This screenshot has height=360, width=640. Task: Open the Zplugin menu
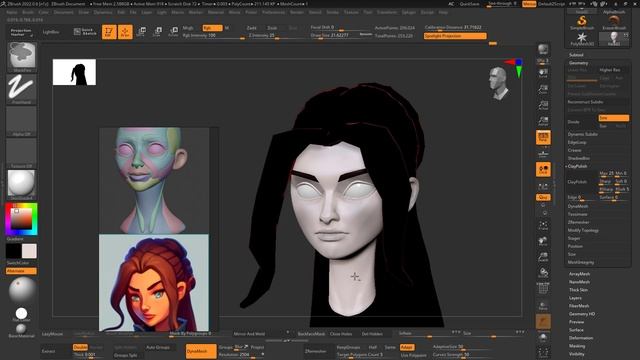408,13
